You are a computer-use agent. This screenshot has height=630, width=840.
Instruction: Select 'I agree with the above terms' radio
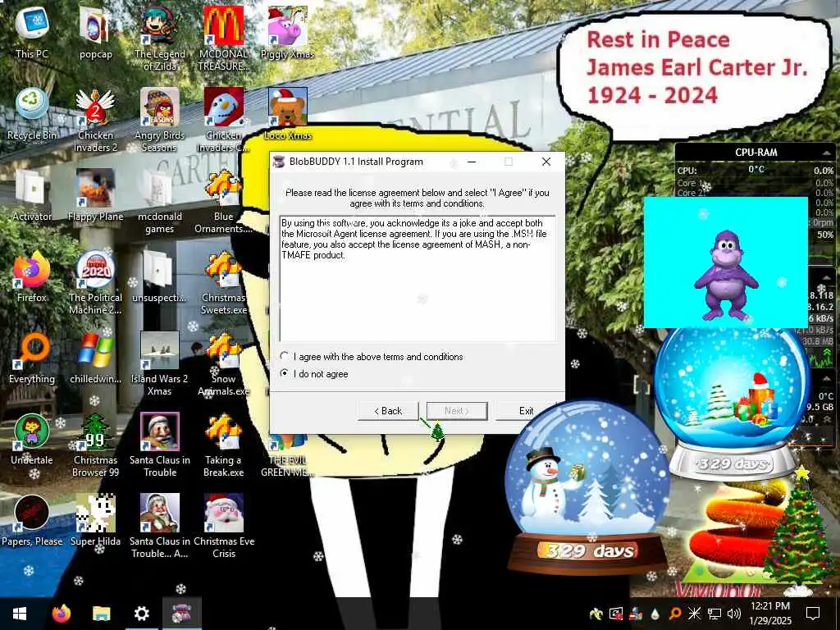(285, 356)
